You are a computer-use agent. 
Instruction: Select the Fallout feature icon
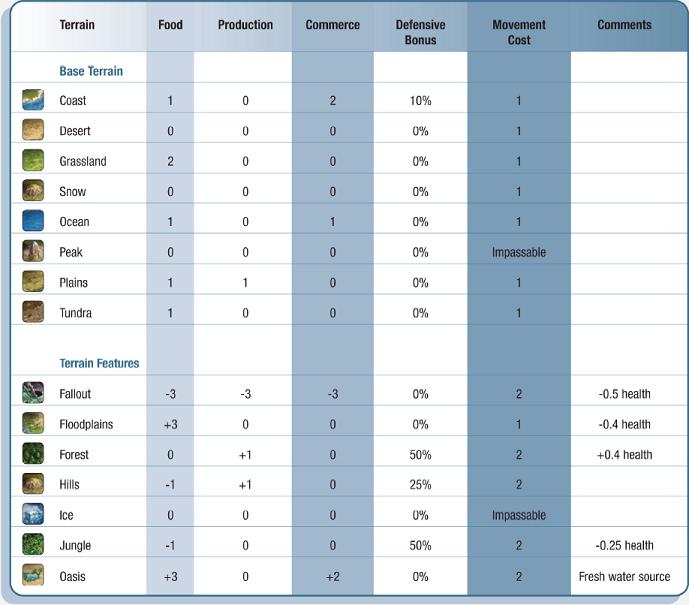point(33,393)
